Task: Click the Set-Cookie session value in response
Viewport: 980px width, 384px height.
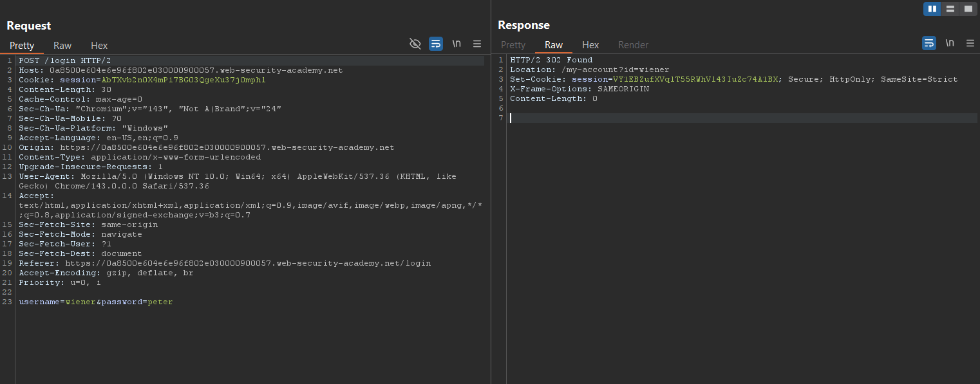Action: tap(697, 79)
